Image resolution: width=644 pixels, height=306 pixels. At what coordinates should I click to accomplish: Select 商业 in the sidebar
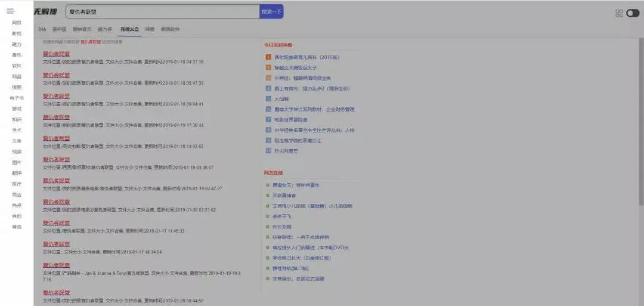(17, 194)
